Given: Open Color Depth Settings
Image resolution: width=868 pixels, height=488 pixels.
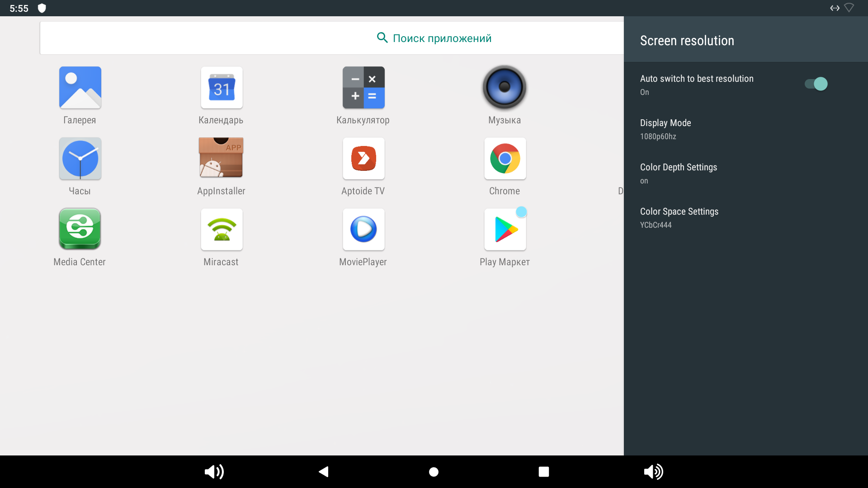Looking at the screenshot, I should (x=746, y=174).
